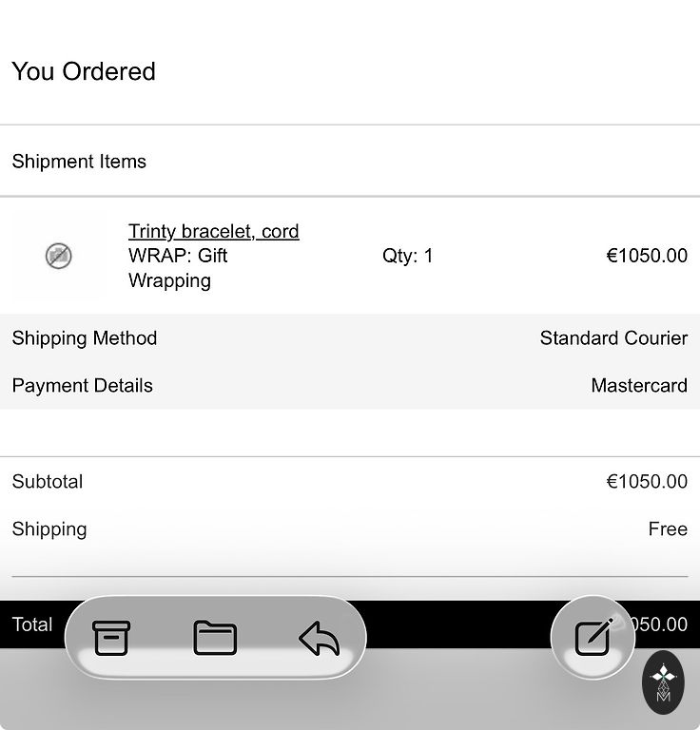Archive this order email
Image resolution: width=700 pixels, height=730 pixels.
[x=111, y=638]
